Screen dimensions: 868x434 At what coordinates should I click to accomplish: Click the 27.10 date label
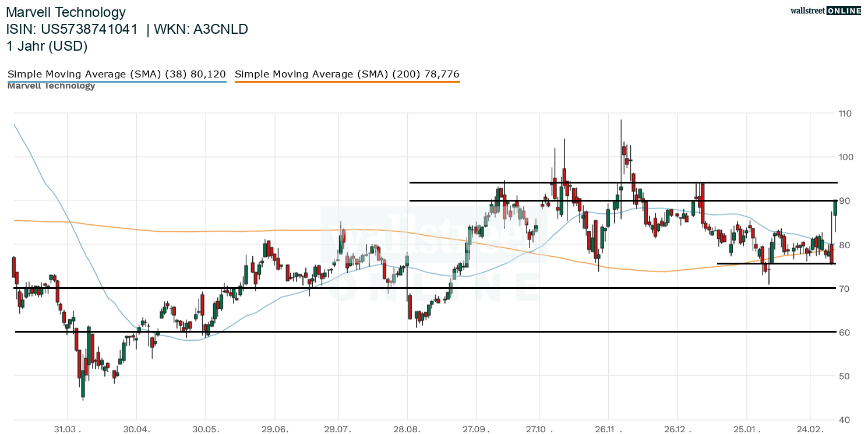click(x=539, y=429)
